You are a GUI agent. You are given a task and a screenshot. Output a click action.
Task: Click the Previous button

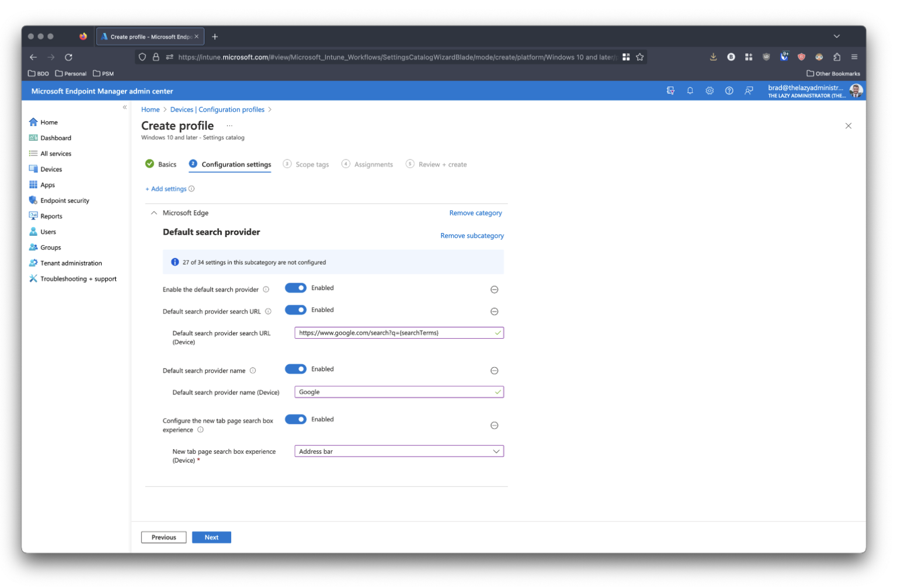pyautogui.click(x=164, y=538)
